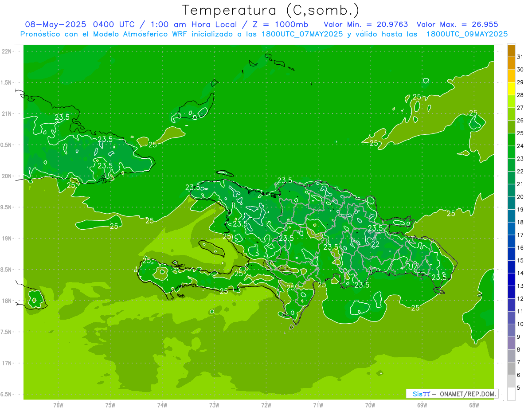Viewport: 532px width, 411px height.
Task: Click the 'SisTT – ONAMET/REP.DOM.' credit label
Action: [452, 394]
